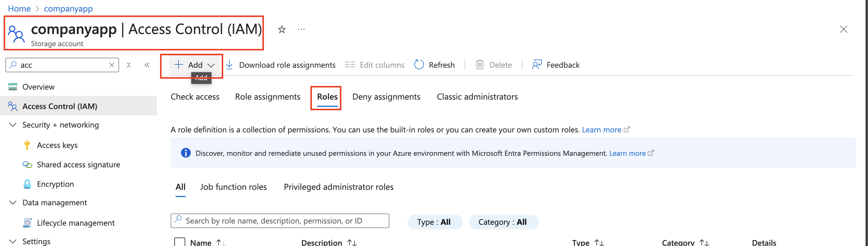
Task: Toggle the select-all roles checkbox
Action: coord(180,242)
